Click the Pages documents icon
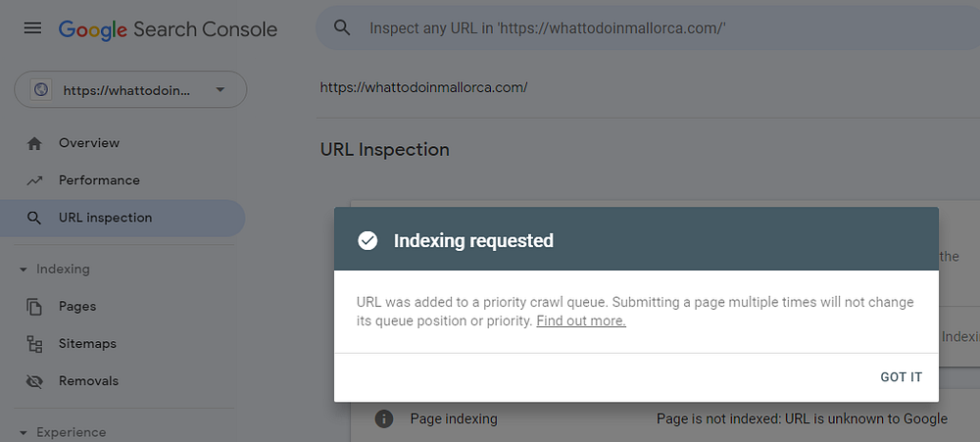980x442 pixels. (35, 307)
